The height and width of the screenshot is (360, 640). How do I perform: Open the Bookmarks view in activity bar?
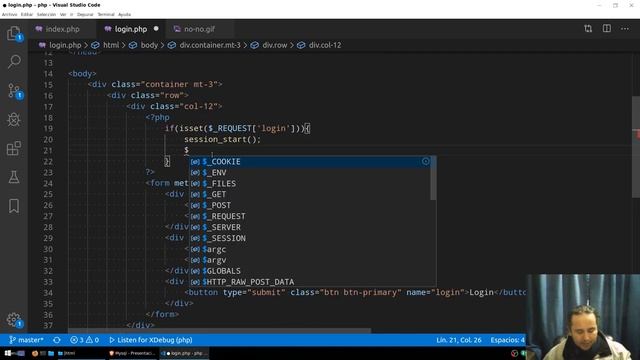(14, 206)
